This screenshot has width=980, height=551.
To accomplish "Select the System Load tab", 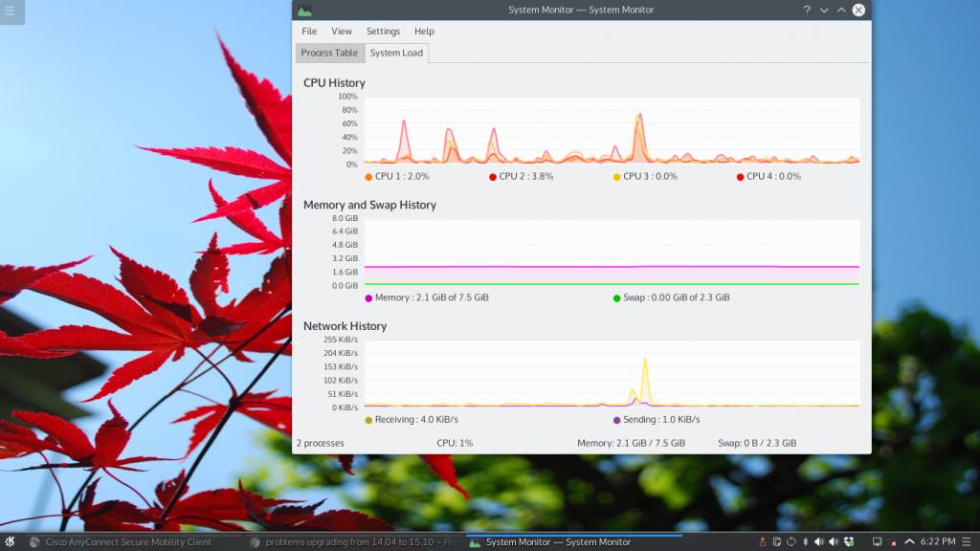I will tap(396, 53).
